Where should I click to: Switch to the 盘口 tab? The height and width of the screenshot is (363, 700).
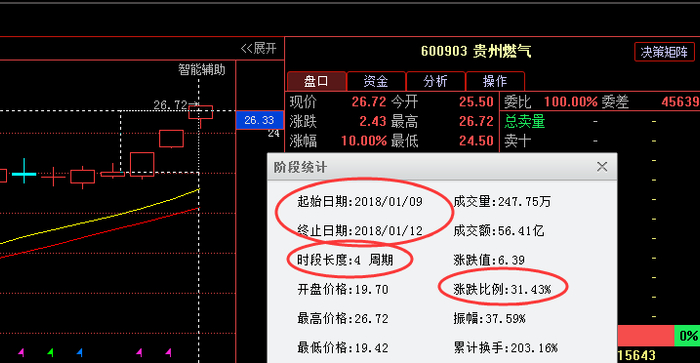(317, 81)
